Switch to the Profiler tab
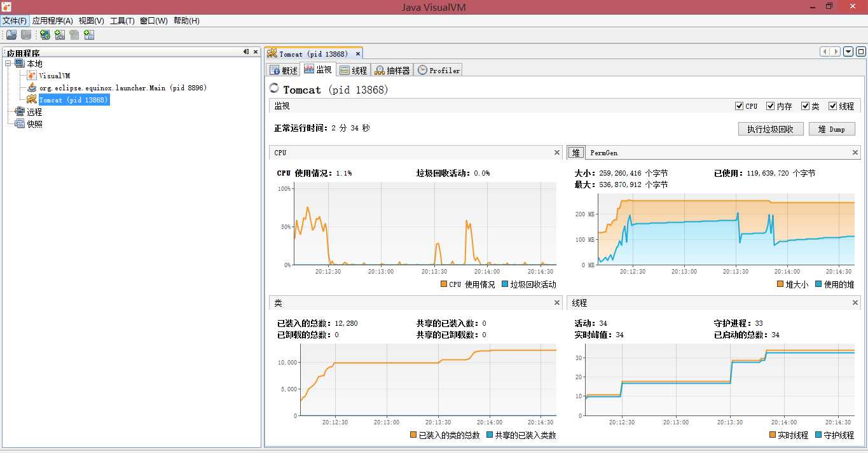This screenshot has height=453, width=868. click(438, 70)
